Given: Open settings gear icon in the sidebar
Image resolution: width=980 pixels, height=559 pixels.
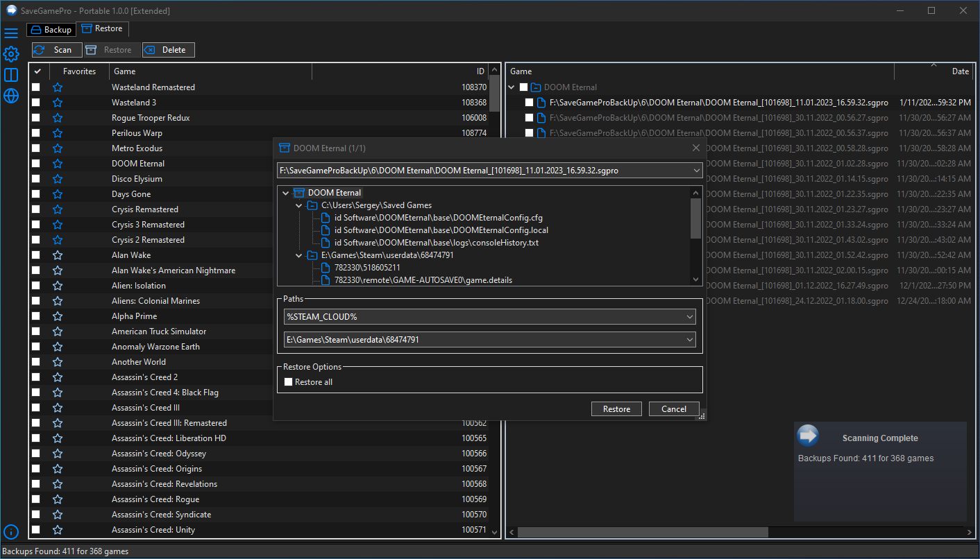Looking at the screenshot, I should coord(11,54).
